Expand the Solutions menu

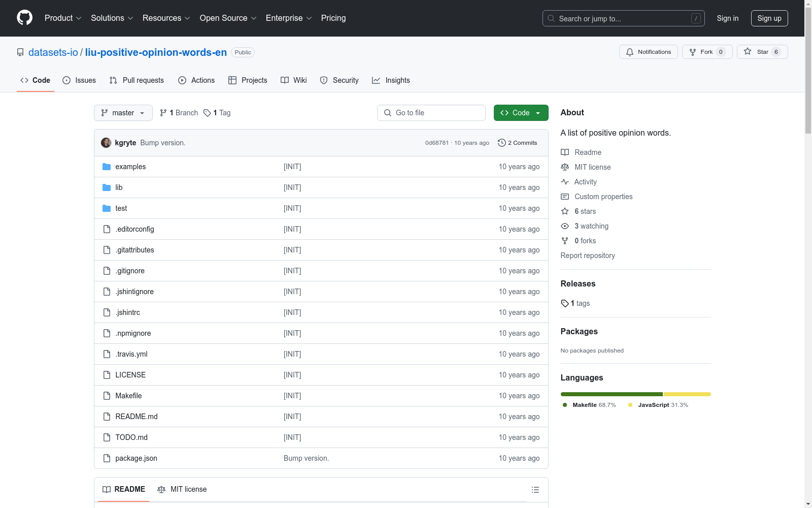(112, 18)
